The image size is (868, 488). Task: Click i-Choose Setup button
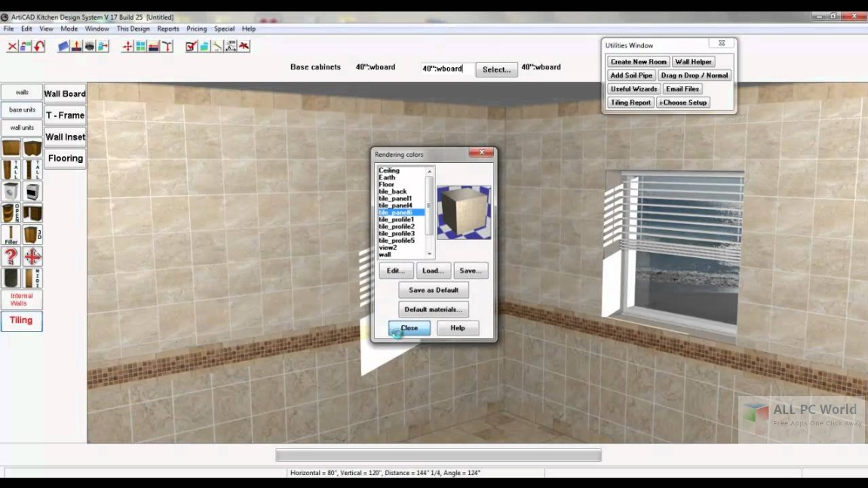click(682, 103)
